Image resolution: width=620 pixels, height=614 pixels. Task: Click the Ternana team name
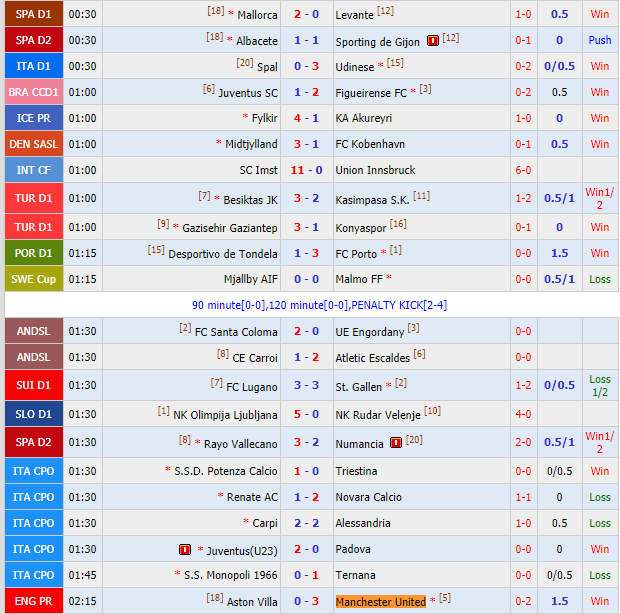point(355,576)
